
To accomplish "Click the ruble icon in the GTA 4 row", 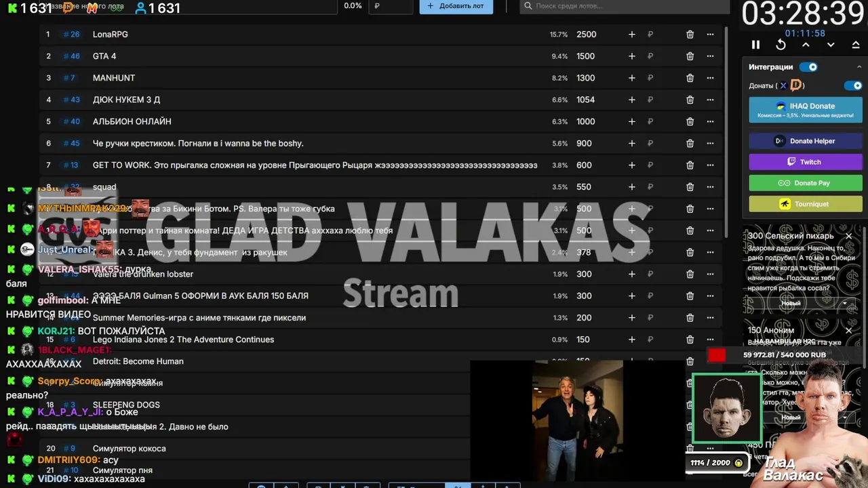I will [650, 56].
